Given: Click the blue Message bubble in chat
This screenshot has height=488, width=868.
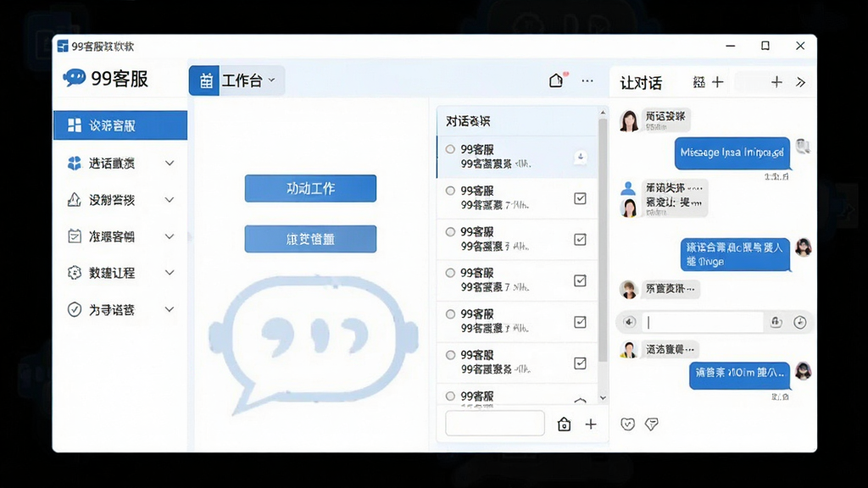Looking at the screenshot, I should coord(732,152).
